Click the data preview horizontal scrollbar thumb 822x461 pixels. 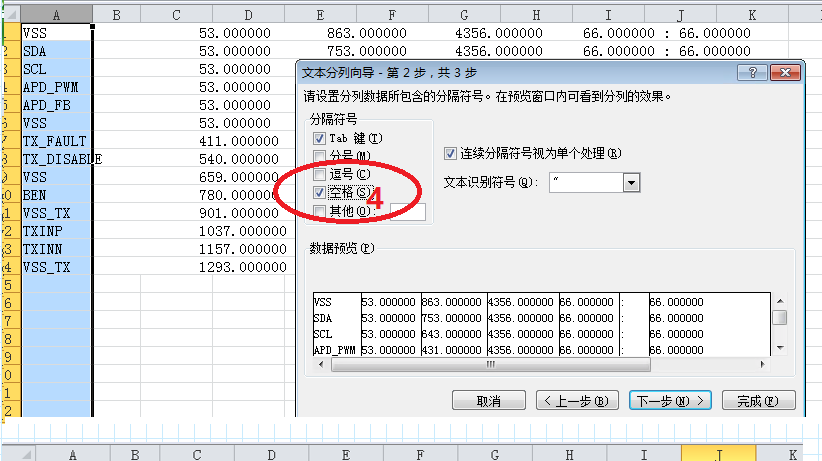(491, 364)
